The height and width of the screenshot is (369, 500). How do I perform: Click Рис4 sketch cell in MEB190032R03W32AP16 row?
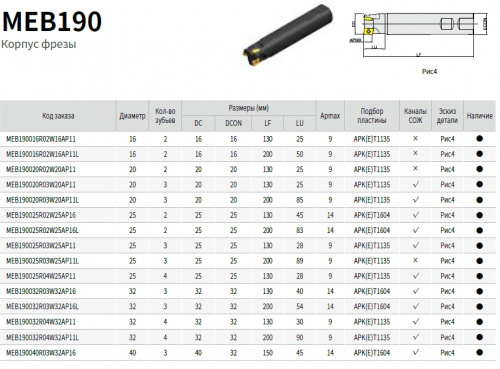(x=447, y=291)
